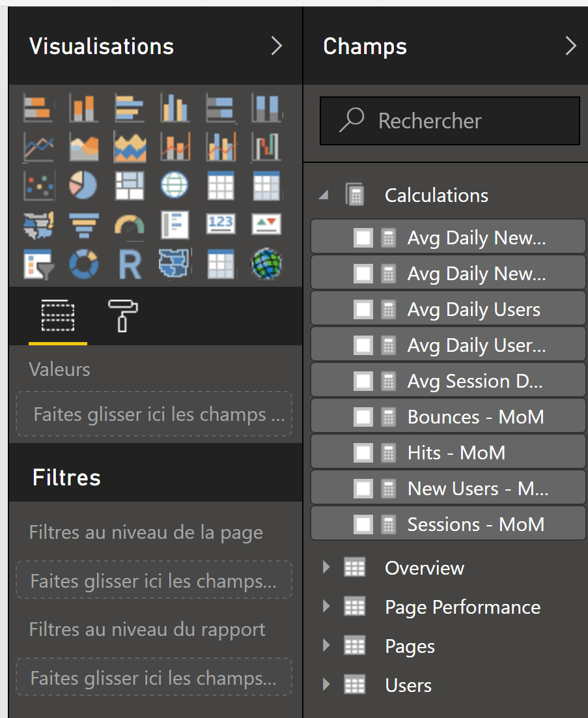The width and height of the screenshot is (588, 718).
Task: Collapse the Champs pane with chevron
Action: click(570, 46)
